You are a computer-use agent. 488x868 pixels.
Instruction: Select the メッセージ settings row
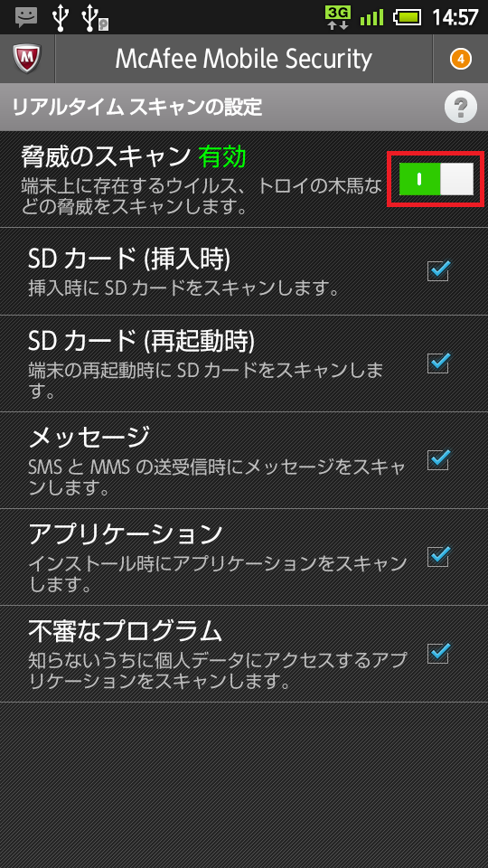(244, 460)
